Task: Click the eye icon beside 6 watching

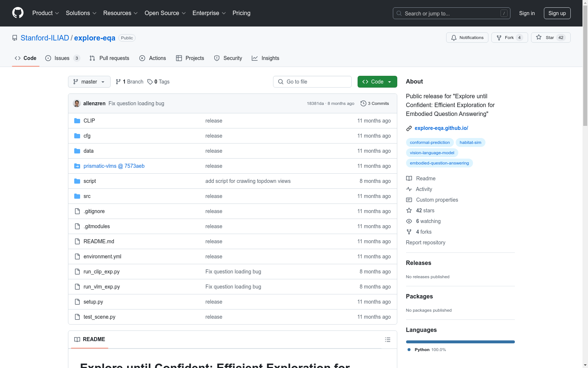Action: pos(409,221)
